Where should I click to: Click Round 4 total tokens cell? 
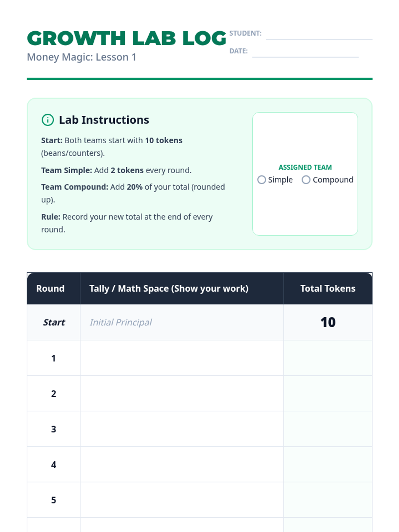[x=328, y=465]
